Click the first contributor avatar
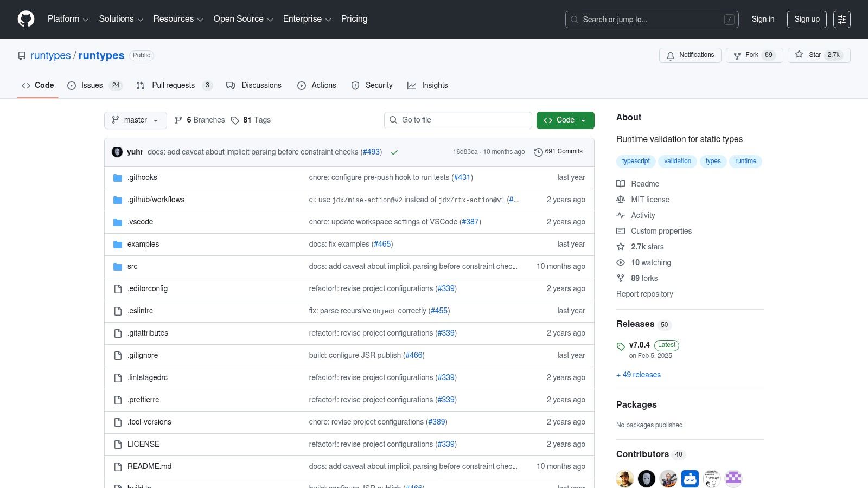Screen dimensions: 868x488 [x=625, y=478]
